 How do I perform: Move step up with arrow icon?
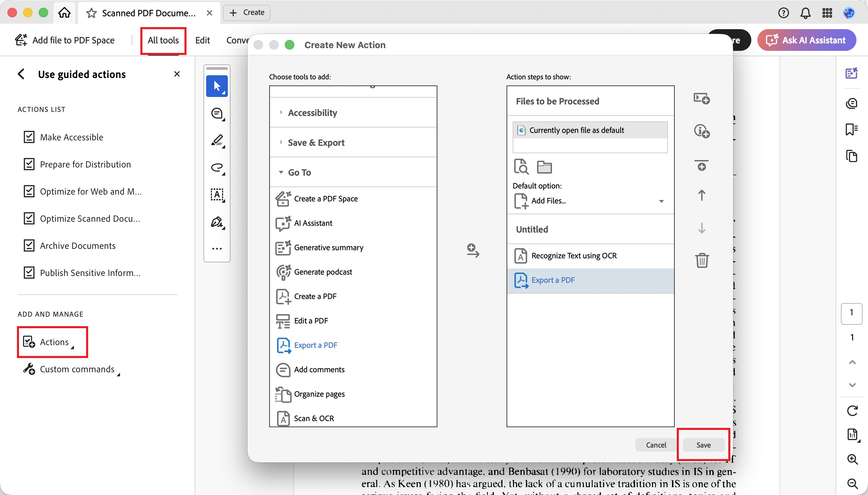coord(702,195)
